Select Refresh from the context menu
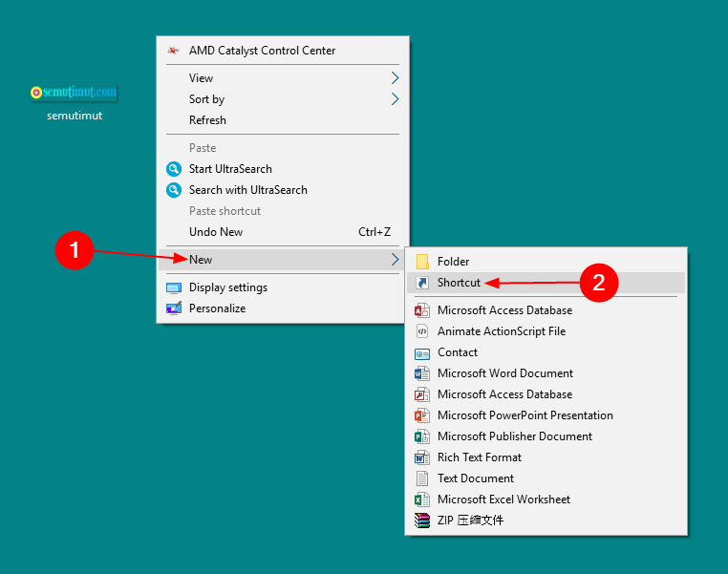This screenshot has width=728, height=574. 283,120
